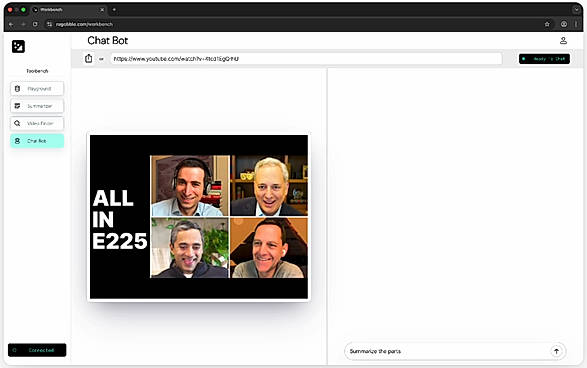Click the YouTube URL input field
587x368 pixels.
coord(306,59)
